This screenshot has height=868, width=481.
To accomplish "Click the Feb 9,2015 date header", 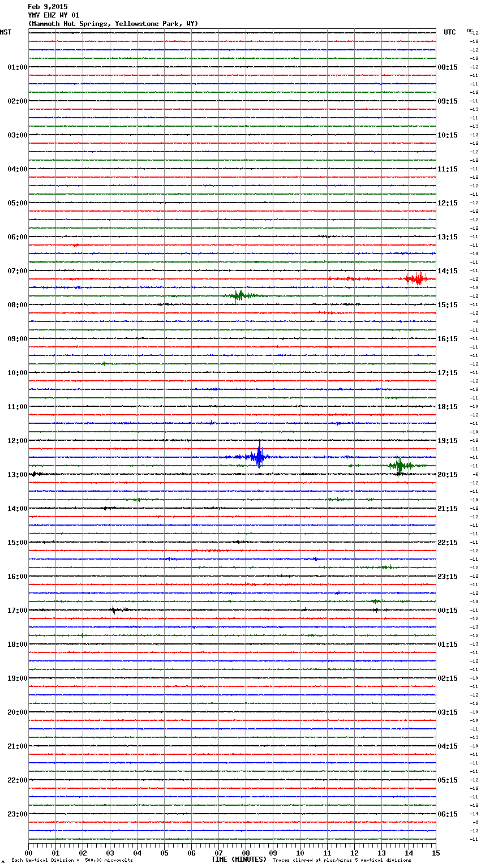I will (x=48, y=7).
